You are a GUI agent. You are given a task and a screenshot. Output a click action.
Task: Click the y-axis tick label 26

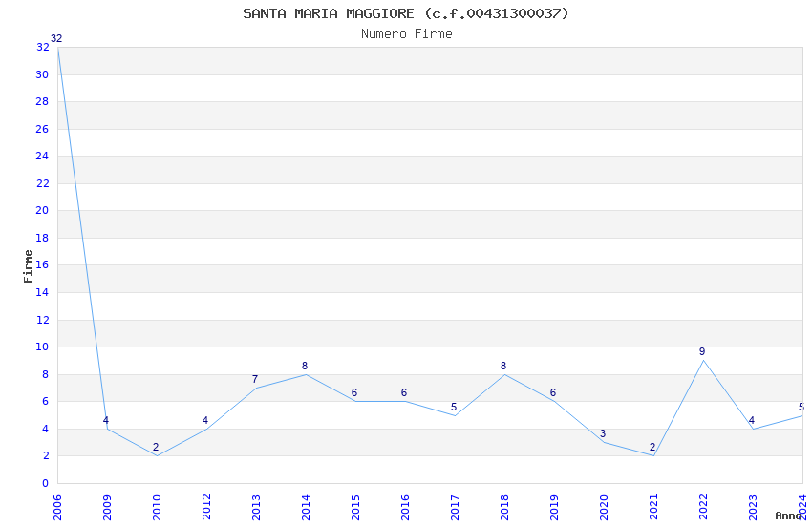[x=42, y=129]
